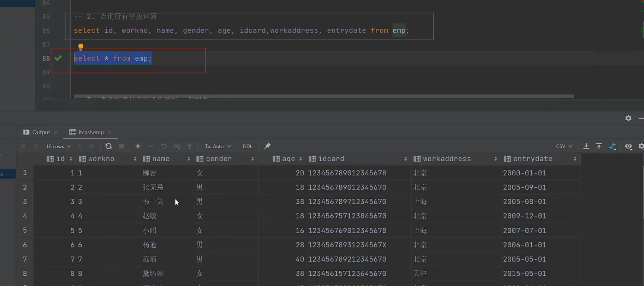Viewport: 644px width, 286px height.
Task: Click the name cell 张无忌
Action: coord(153,187)
